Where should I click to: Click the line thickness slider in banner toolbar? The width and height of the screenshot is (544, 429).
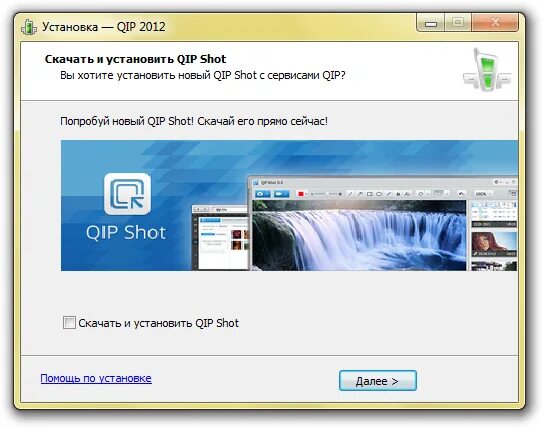point(326,194)
